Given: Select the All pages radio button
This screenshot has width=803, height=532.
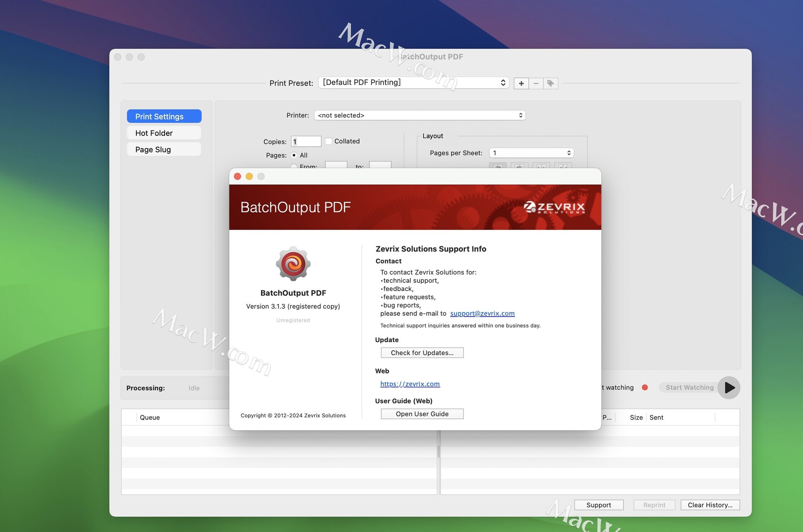Looking at the screenshot, I should tap(294, 155).
